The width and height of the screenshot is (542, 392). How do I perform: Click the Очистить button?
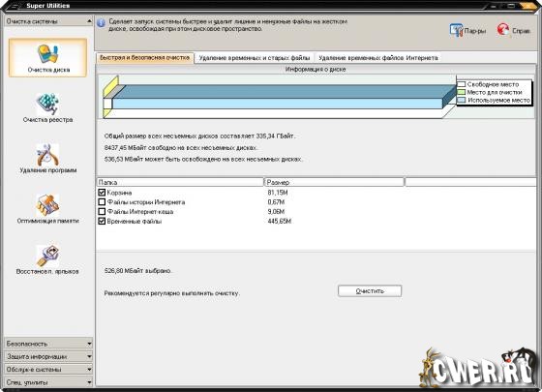(x=370, y=290)
